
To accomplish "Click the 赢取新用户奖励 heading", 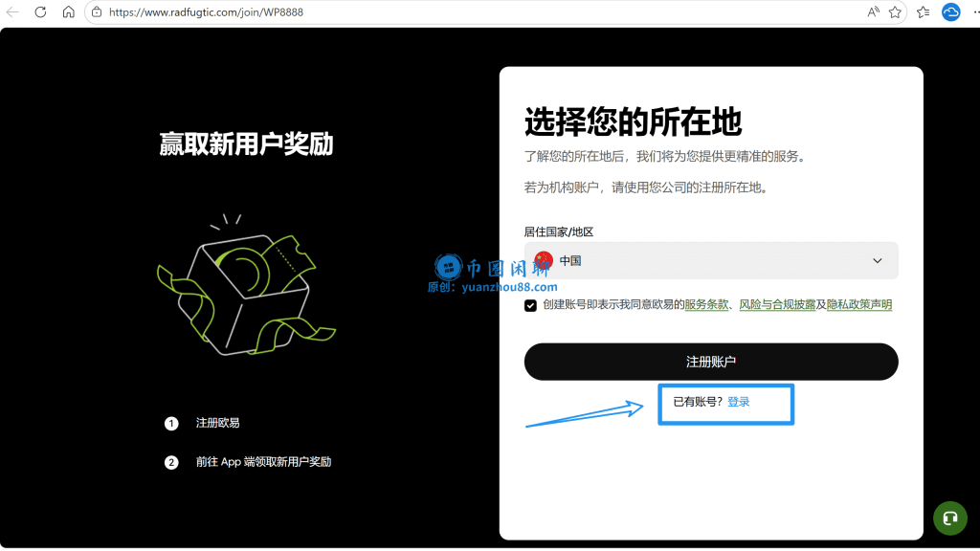I will (x=246, y=143).
